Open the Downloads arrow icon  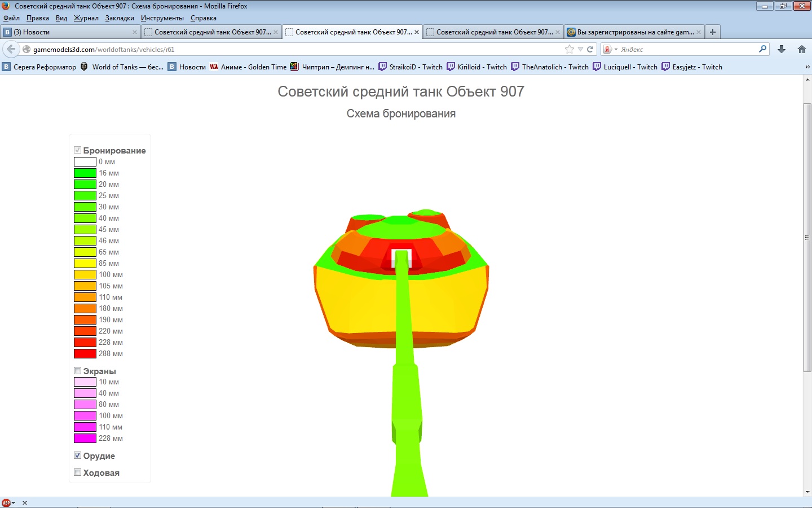click(x=782, y=49)
